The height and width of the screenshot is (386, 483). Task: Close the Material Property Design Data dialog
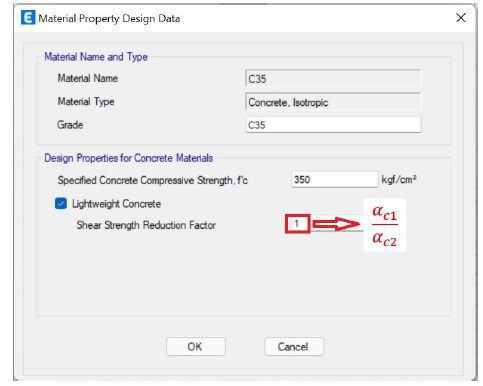pyautogui.click(x=461, y=18)
